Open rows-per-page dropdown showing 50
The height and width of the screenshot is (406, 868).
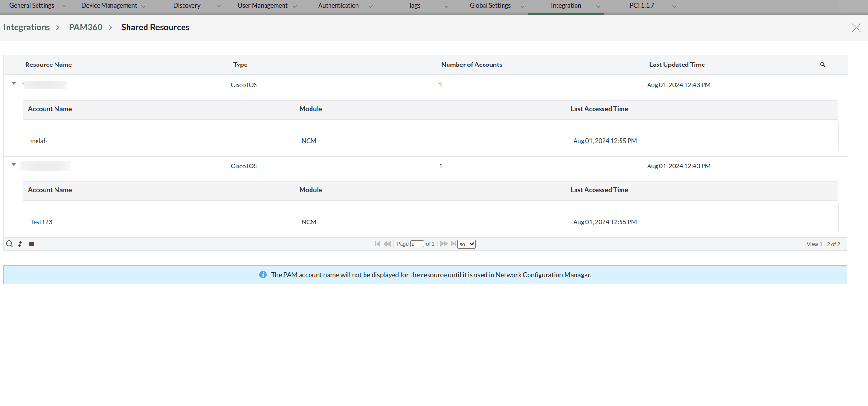pyautogui.click(x=466, y=244)
